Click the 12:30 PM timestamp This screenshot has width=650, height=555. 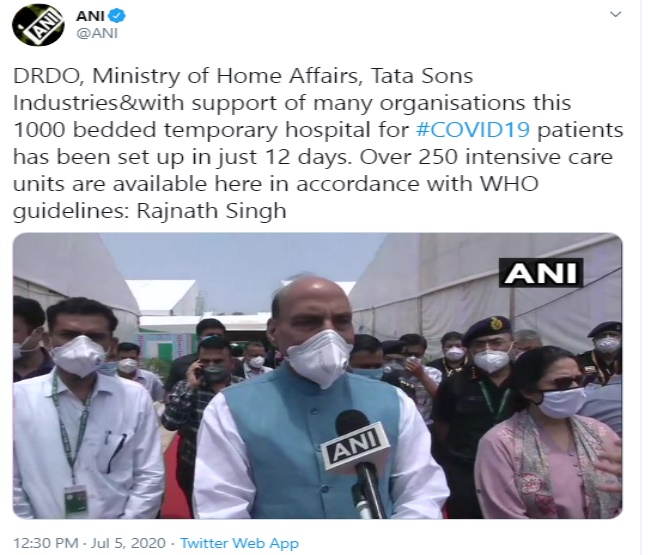click(x=46, y=543)
